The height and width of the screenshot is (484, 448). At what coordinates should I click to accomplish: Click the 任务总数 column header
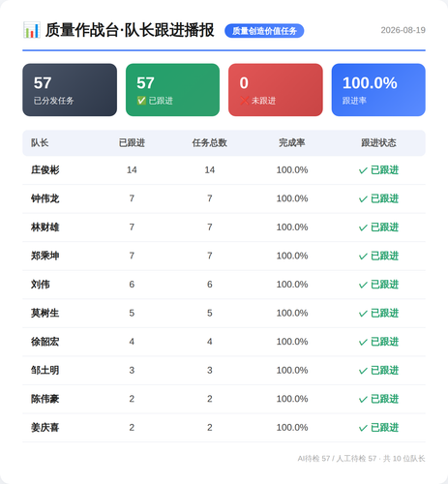(210, 142)
